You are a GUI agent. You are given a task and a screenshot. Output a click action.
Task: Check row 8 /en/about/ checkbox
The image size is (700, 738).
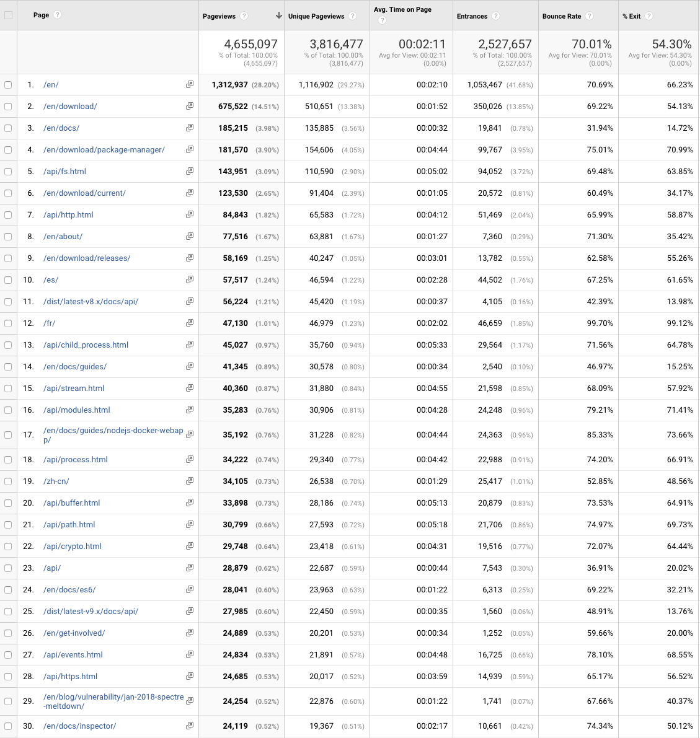click(8, 237)
